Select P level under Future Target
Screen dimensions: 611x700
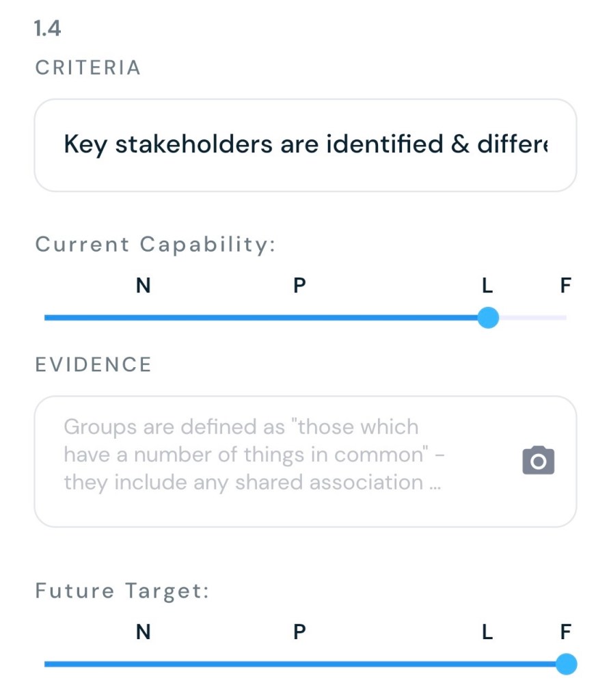coord(299,632)
